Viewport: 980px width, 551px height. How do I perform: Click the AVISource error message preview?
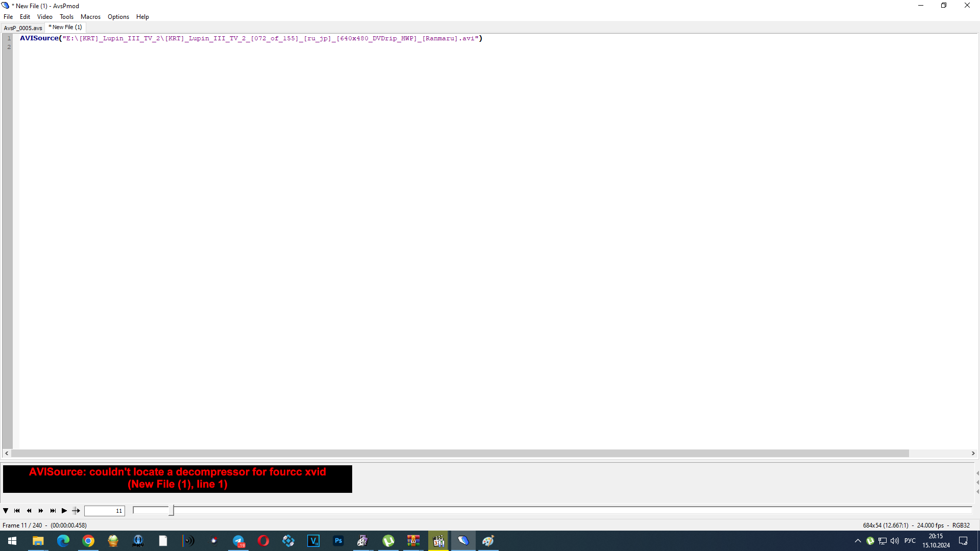click(177, 478)
